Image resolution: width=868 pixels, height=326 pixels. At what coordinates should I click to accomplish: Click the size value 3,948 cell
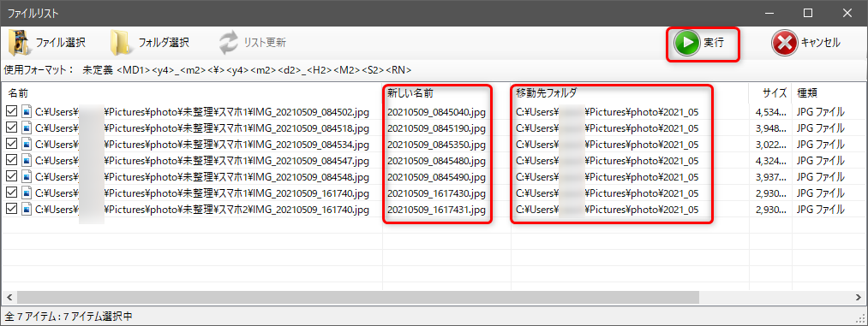click(x=770, y=128)
